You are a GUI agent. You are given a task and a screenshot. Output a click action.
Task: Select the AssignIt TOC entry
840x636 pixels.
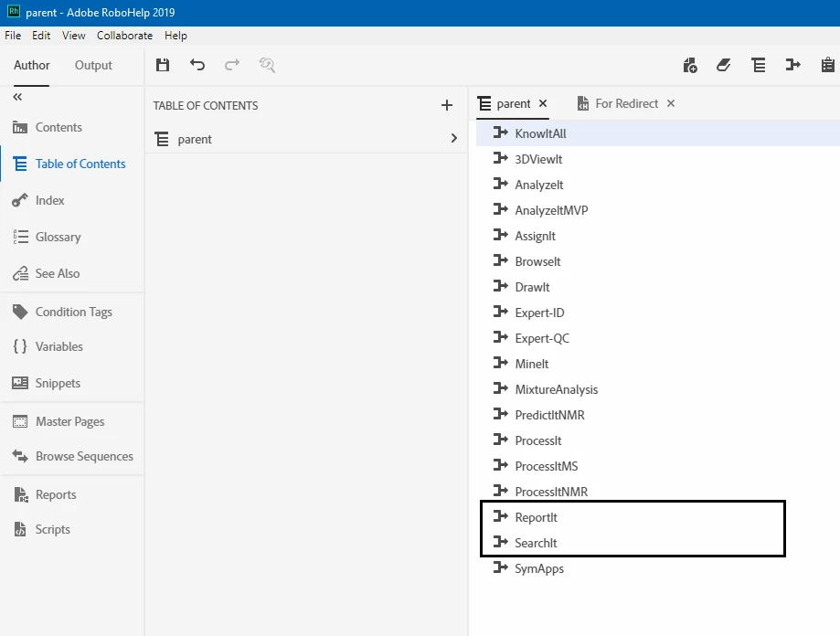pyautogui.click(x=658, y=236)
